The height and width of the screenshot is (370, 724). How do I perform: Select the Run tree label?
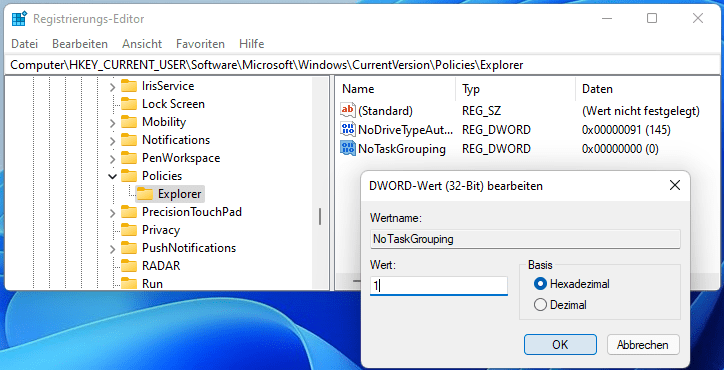click(x=152, y=284)
